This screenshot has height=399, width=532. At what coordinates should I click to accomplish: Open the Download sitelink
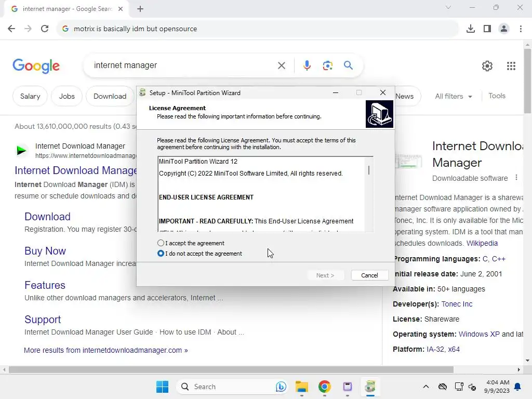click(47, 217)
